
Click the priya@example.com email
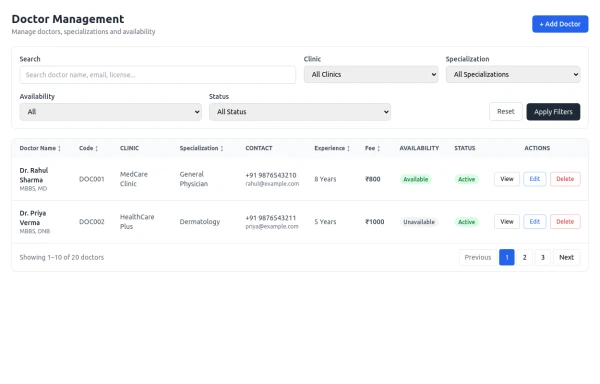click(x=272, y=226)
